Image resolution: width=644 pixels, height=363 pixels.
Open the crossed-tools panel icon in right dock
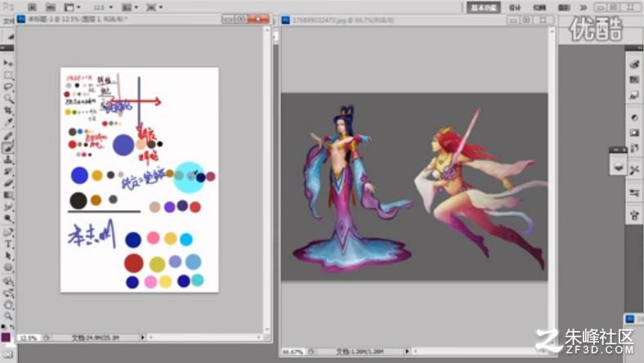coord(634,170)
